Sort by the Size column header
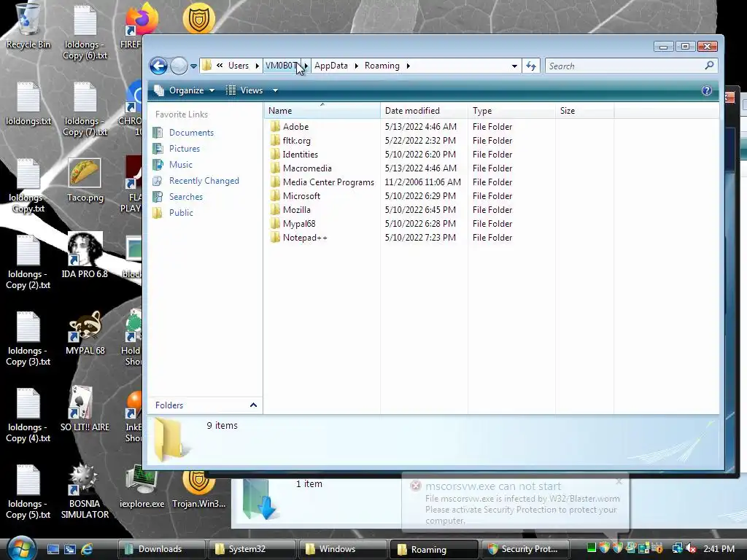This screenshot has height=560, width=747. [x=584, y=111]
